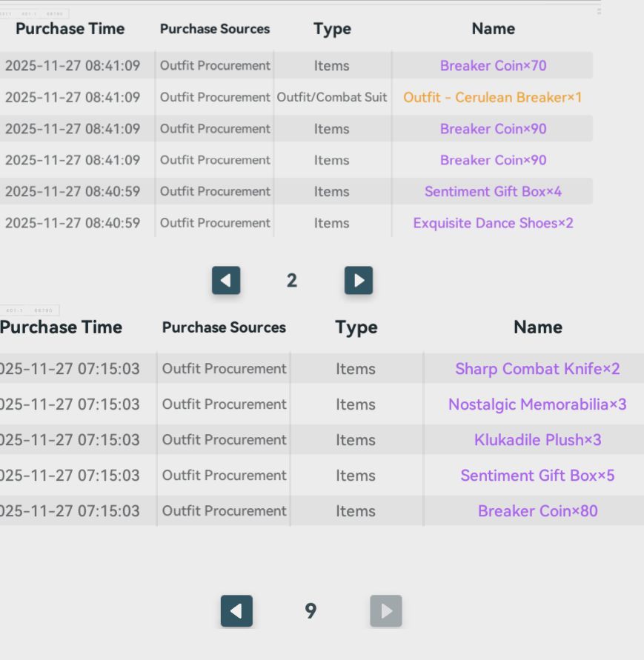Click Type header in the page 2 table
This screenshot has width=644, height=660.
point(332,29)
